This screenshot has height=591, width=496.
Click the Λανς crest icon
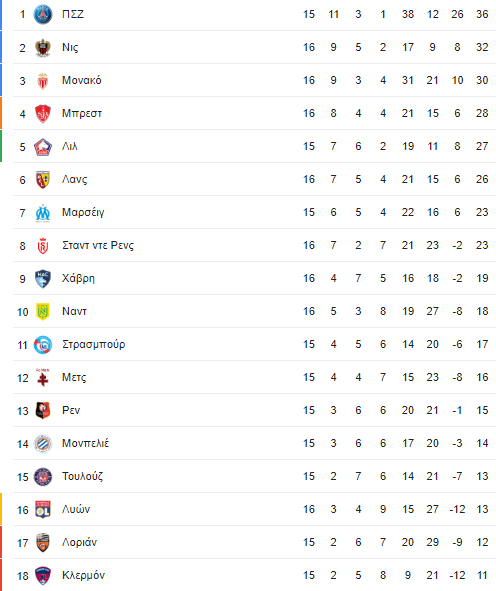pyautogui.click(x=43, y=179)
